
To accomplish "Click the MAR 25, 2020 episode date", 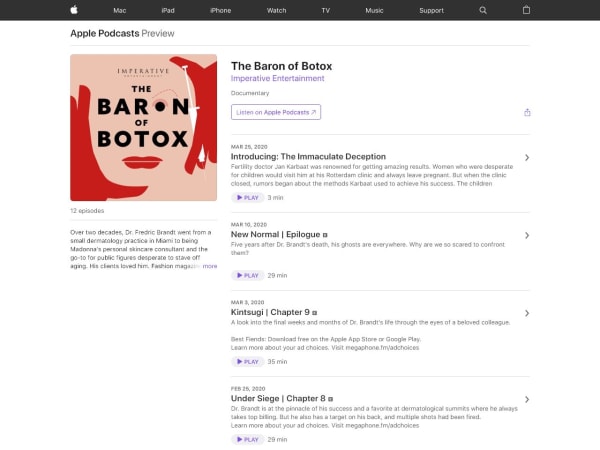I will click(x=249, y=147).
